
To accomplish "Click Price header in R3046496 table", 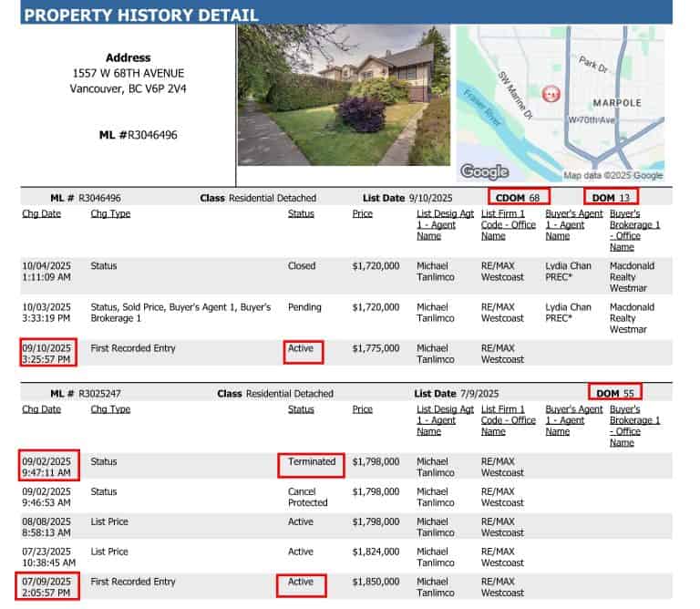I will point(362,214).
